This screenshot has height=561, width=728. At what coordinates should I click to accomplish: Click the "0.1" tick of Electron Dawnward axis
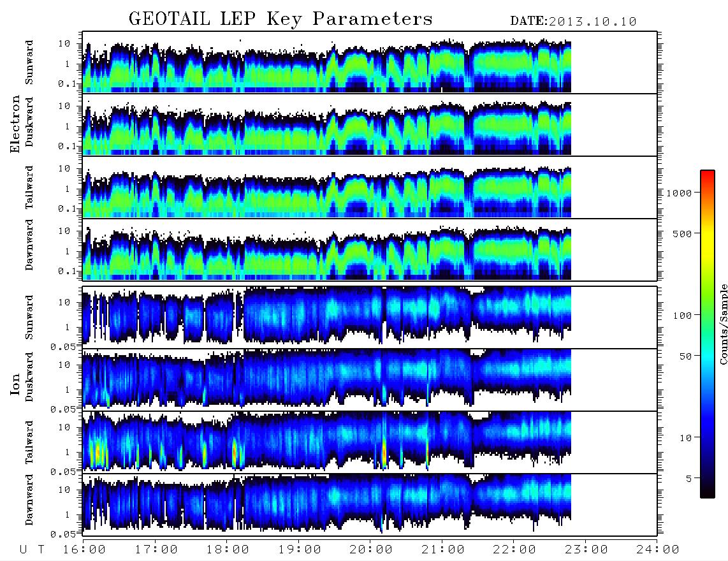tap(67, 271)
